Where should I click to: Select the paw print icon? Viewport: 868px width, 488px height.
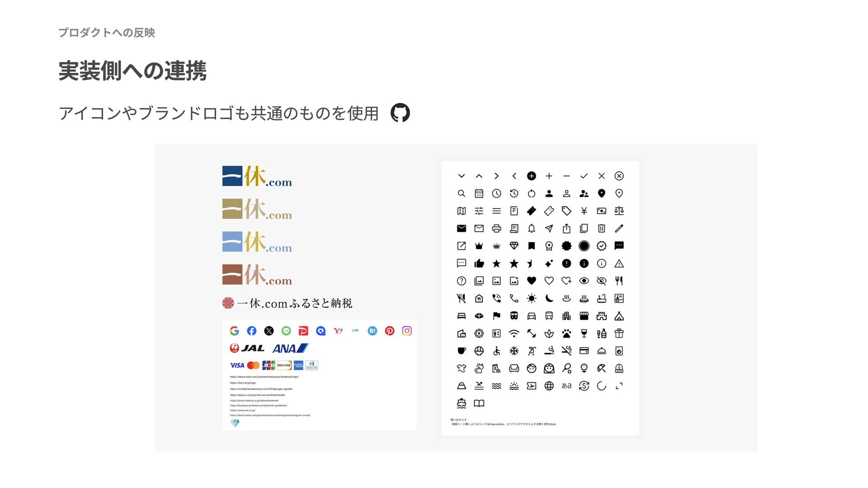[566, 333]
